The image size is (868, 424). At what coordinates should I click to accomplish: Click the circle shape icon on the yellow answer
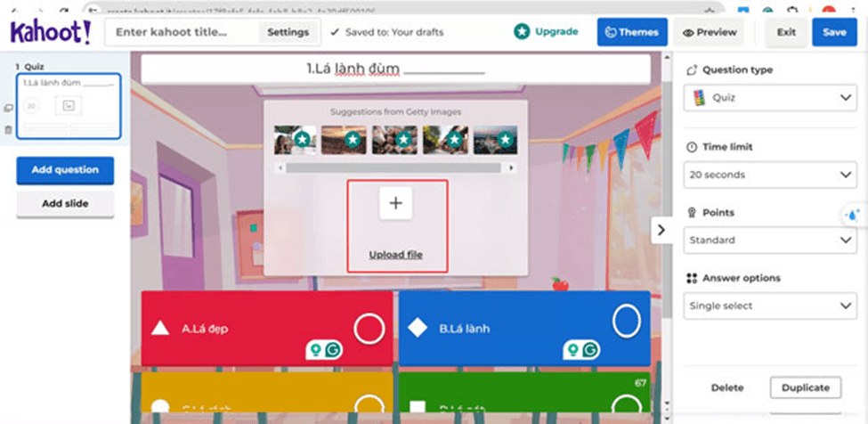pyautogui.click(x=160, y=407)
